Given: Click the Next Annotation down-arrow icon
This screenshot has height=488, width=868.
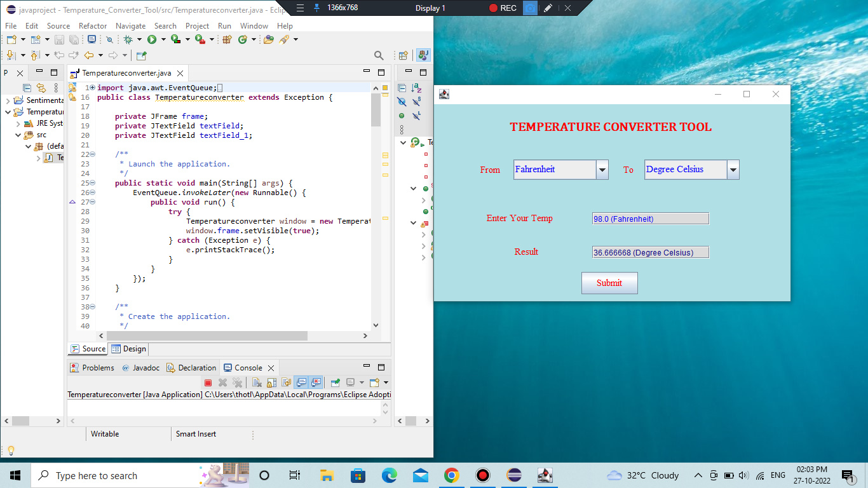Looking at the screenshot, I should coord(11,55).
